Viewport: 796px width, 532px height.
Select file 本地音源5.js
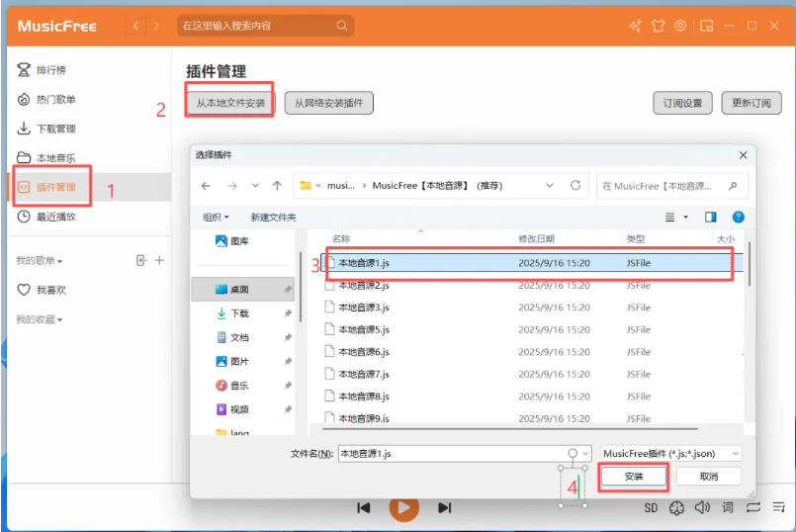coord(532,330)
